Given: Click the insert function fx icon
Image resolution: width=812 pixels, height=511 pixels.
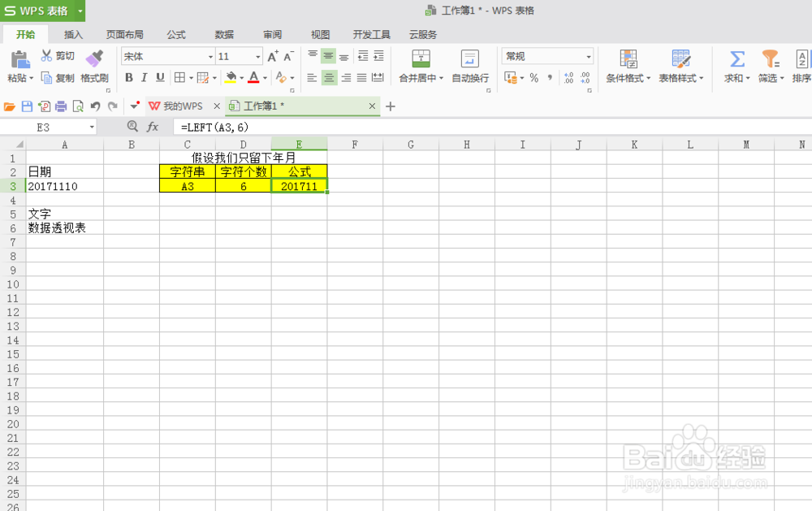Looking at the screenshot, I should 153,127.
